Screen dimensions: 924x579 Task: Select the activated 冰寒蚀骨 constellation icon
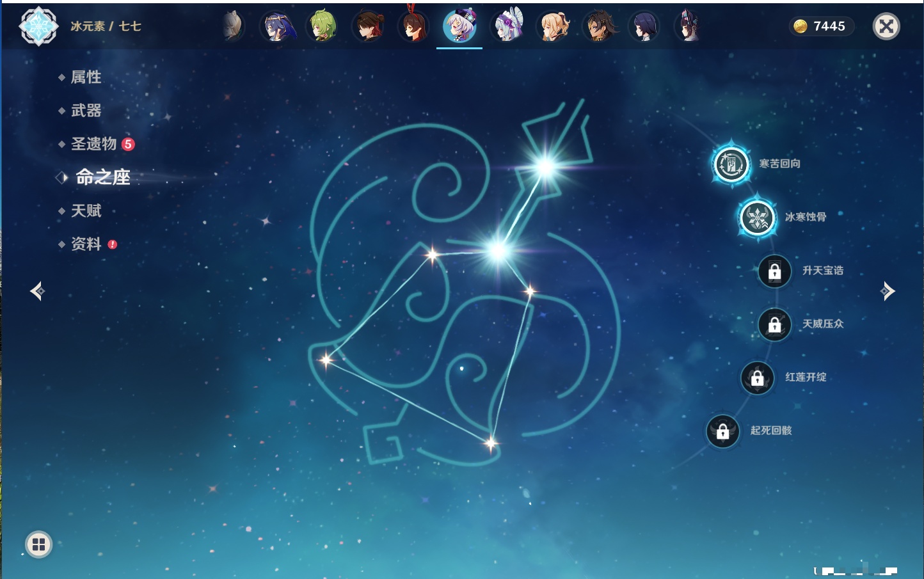[x=758, y=218]
